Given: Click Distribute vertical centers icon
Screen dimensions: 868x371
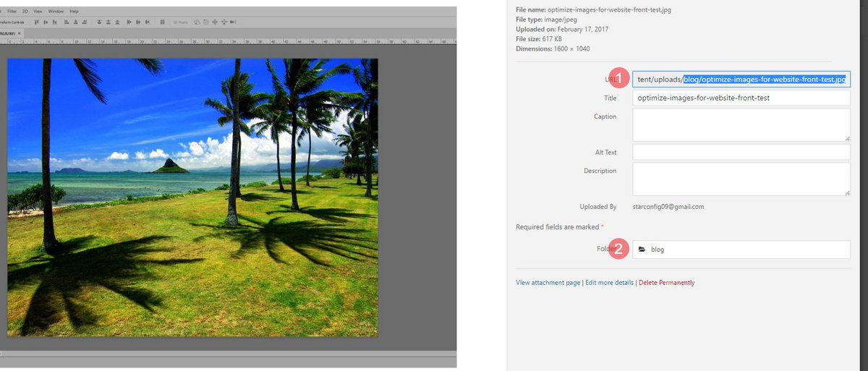Looking at the screenshot, I should pos(109,22).
